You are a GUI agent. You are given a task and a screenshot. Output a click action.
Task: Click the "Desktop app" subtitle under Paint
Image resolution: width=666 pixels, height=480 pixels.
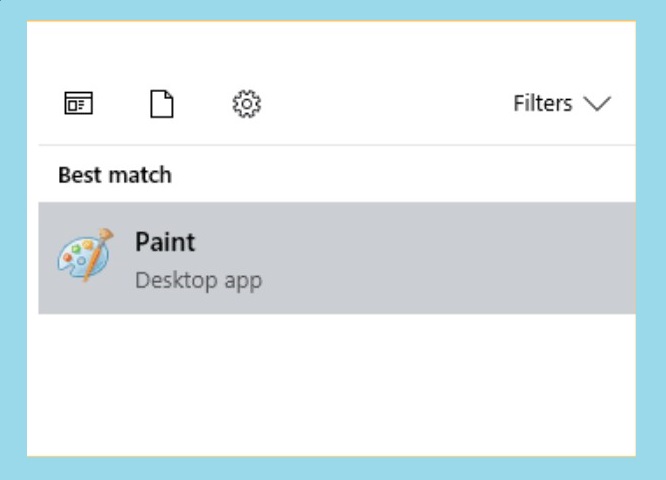(x=198, y=281)
